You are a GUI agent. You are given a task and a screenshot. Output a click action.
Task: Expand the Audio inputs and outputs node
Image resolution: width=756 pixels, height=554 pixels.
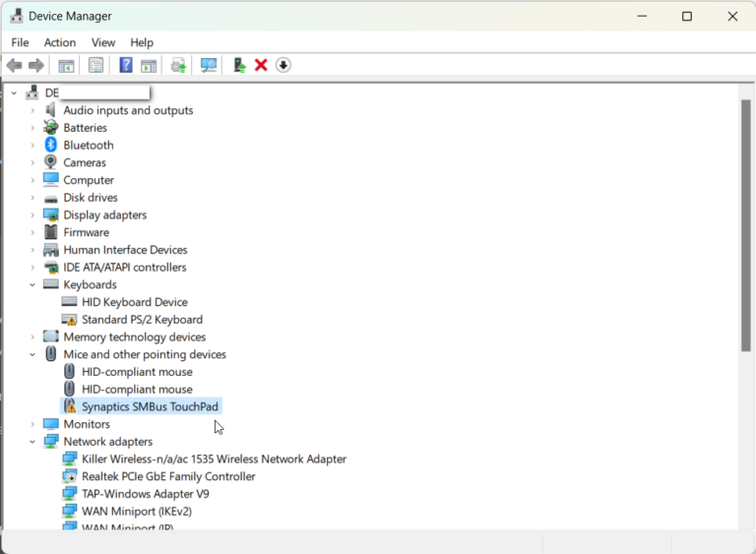click(x=32, y=110)
